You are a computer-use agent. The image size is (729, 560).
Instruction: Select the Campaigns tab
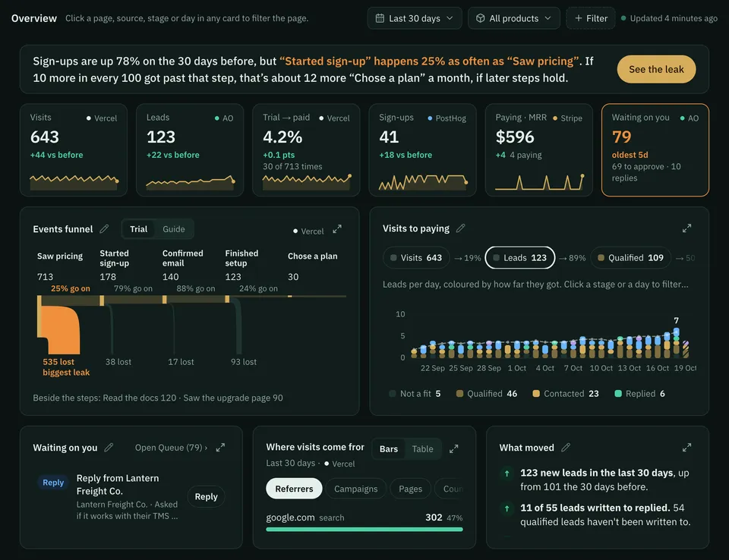pyautogui.click(x=355, y=489)
